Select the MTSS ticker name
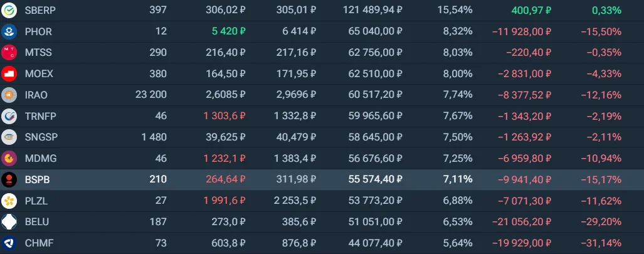Viewport: 644px width, 254px height. (x=38, y=53)
